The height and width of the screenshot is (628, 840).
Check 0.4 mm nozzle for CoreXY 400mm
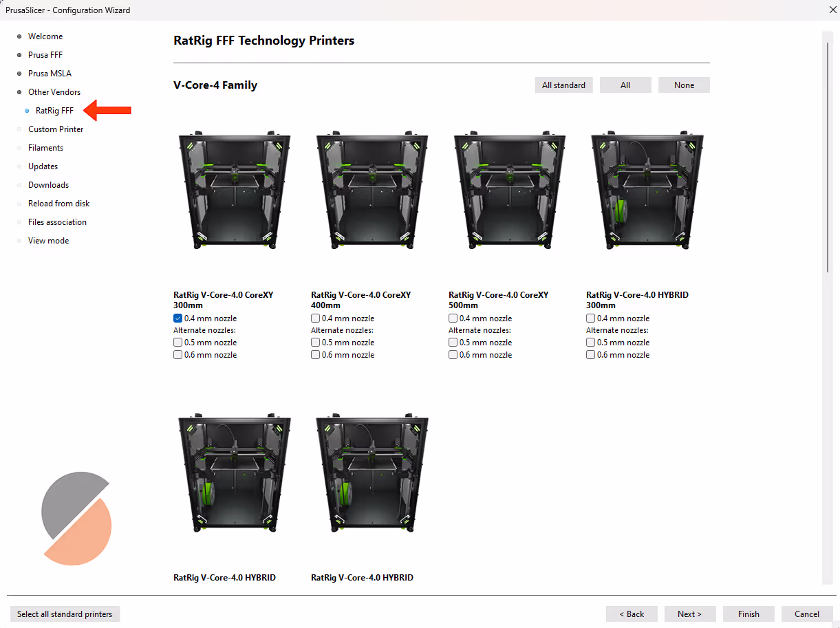click(316, 318)
